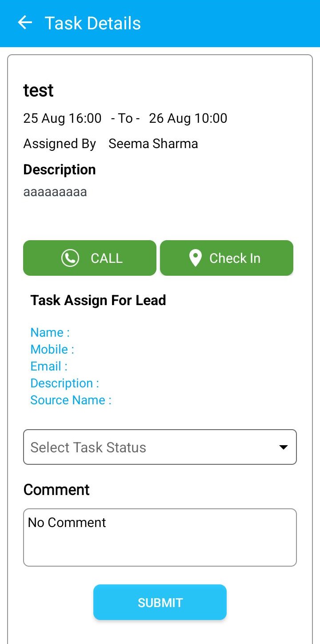
Task: Select the assigner name Seema Sharma
Action: tap(153, 144)
